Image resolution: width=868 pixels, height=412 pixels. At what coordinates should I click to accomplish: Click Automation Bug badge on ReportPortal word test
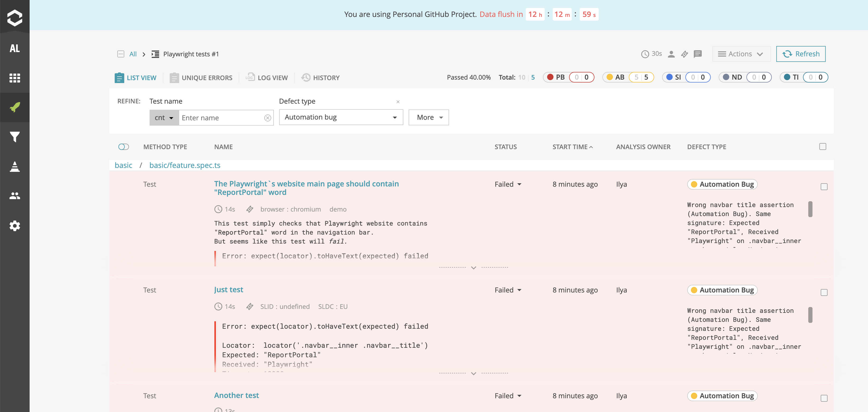click(722, 184)
